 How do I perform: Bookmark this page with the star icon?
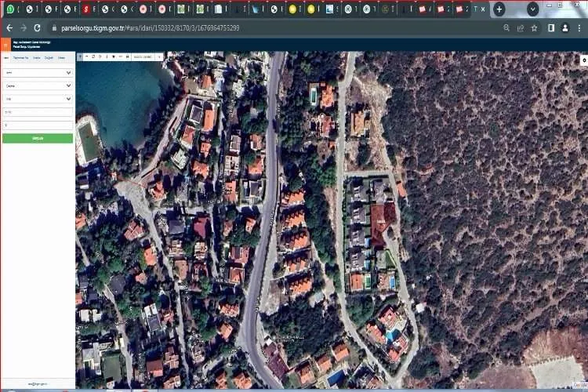[x=534, y=27]
